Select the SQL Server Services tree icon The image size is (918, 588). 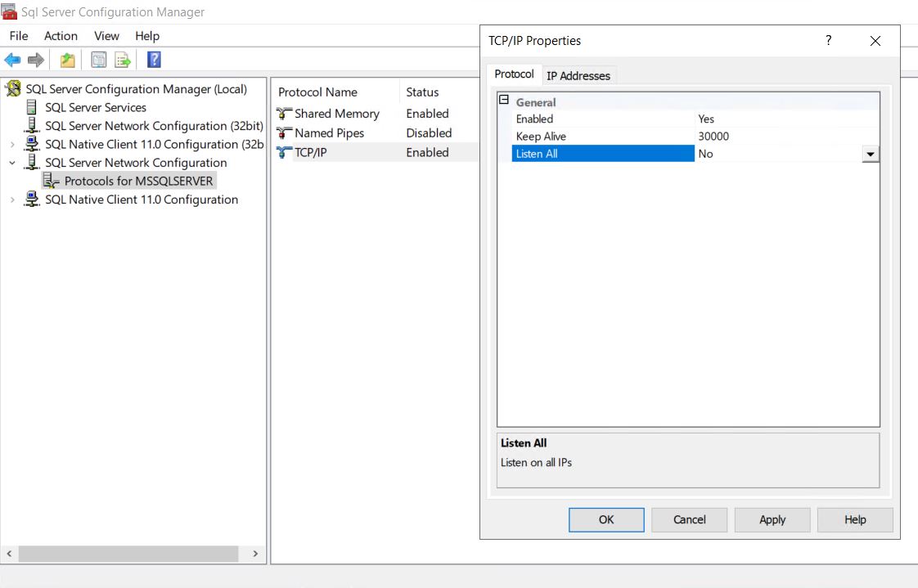point(32,107)
